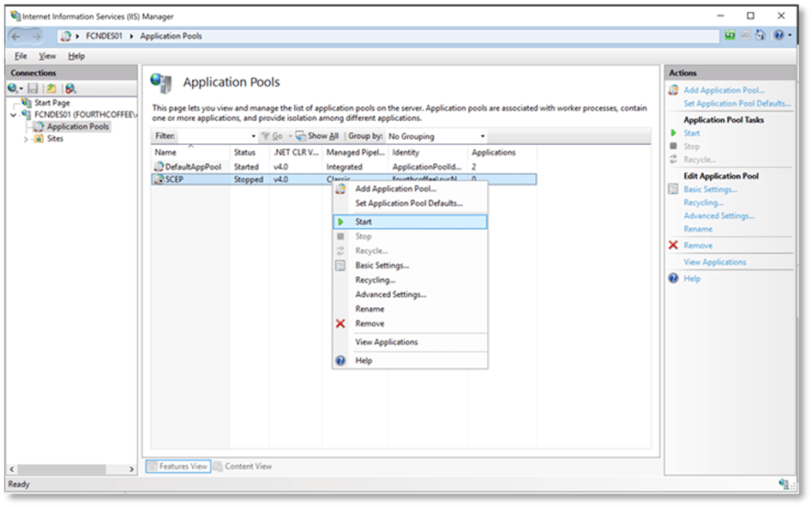This screenshot has height=507, width=812.
Task: Select the DefaultAppPool row icon
Action: click(x=158, y=166)
